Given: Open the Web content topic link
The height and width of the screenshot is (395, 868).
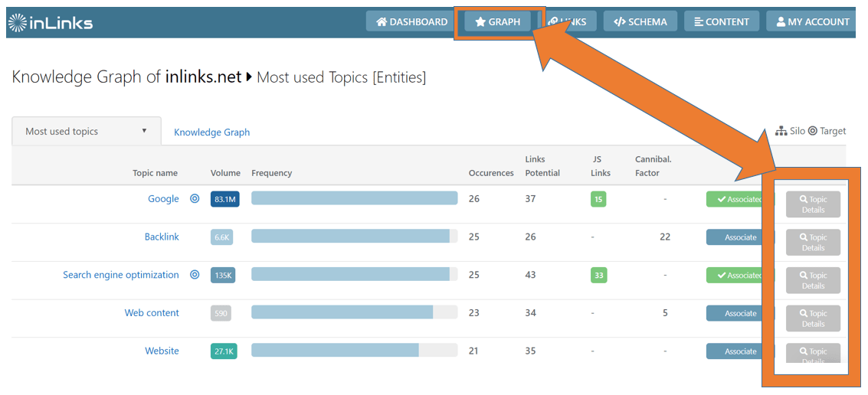Looking at the screenshot, I should pos(152,313).
